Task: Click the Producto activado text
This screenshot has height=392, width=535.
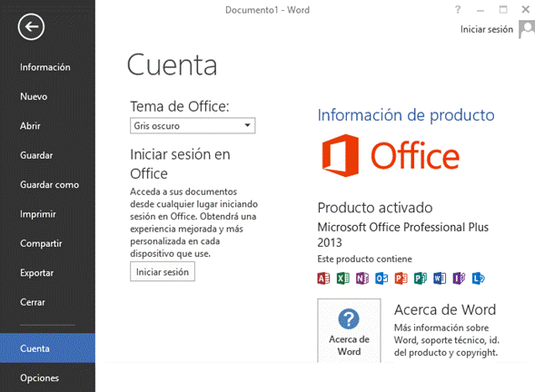Action: [x=375, y=208]
